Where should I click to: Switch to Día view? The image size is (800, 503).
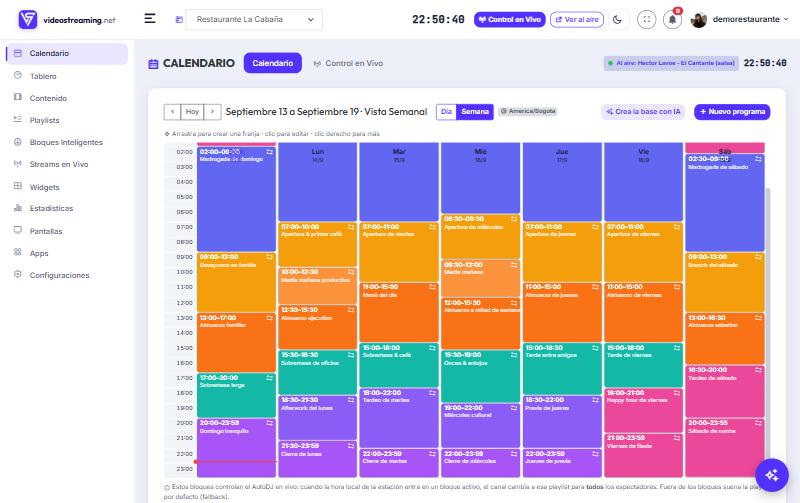click(446, 112)
